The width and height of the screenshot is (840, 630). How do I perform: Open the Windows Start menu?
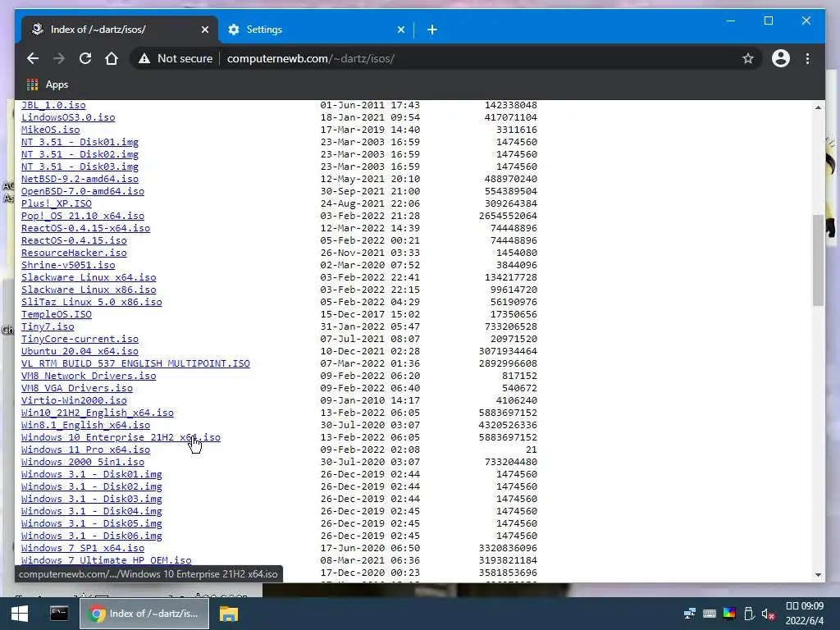coord(20,614)
